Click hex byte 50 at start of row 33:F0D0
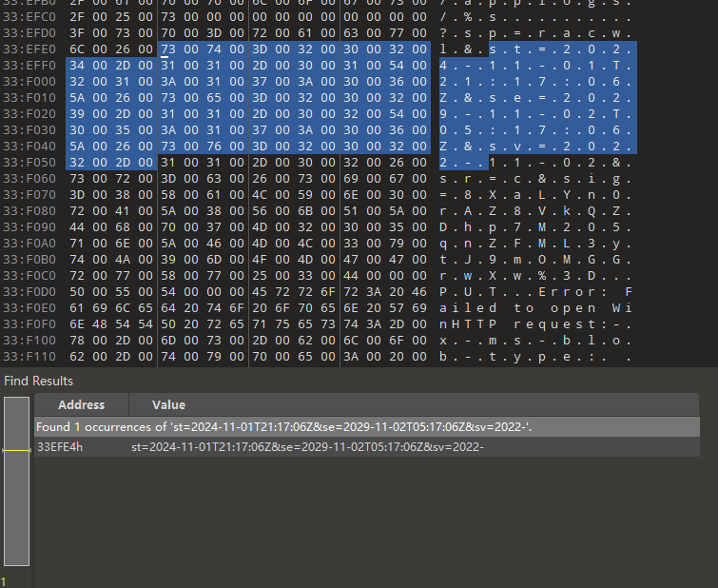This screenshot has height=588, width=718. point(77,292)
